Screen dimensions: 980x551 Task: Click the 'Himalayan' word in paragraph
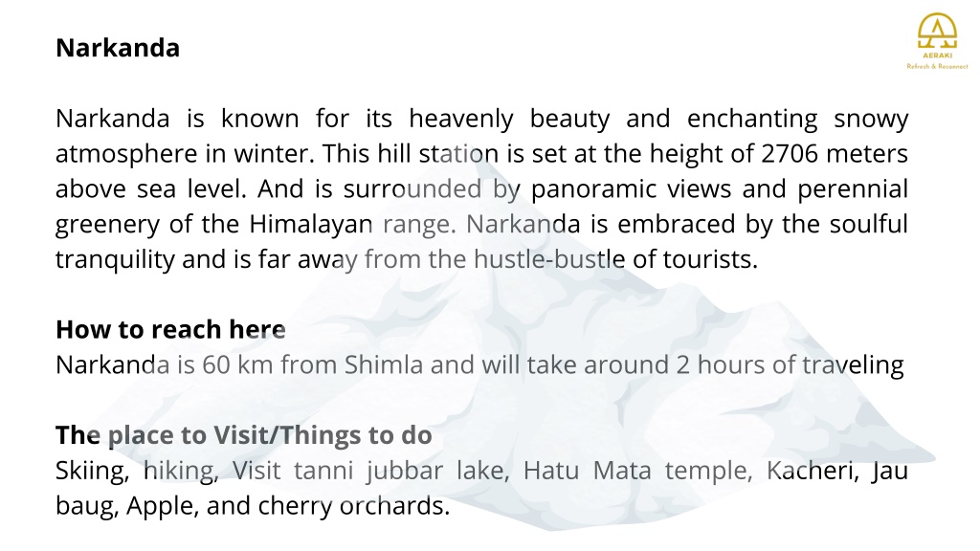click(x=311, y=224)
